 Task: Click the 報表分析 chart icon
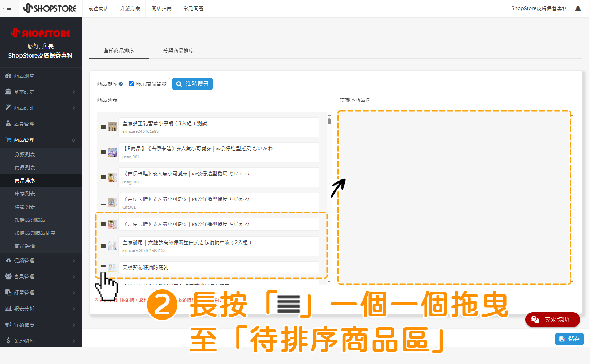point(8,309)
